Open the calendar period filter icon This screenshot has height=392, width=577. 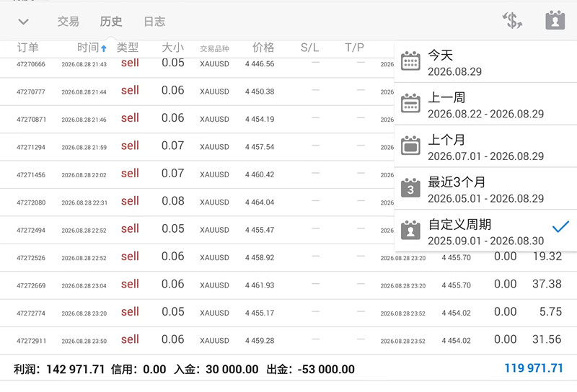[x=555, y=20]
